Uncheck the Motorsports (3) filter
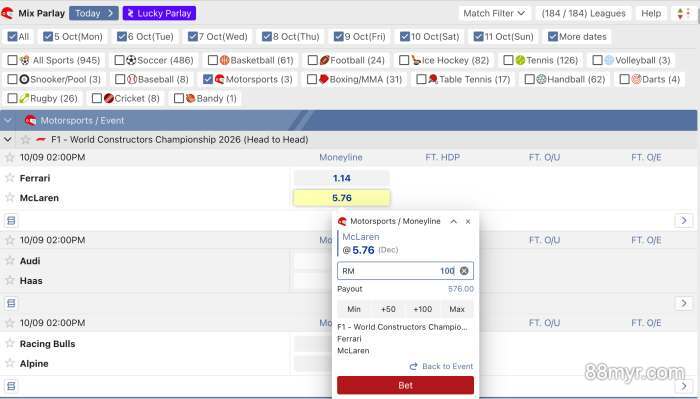 (x=208, y=79)
